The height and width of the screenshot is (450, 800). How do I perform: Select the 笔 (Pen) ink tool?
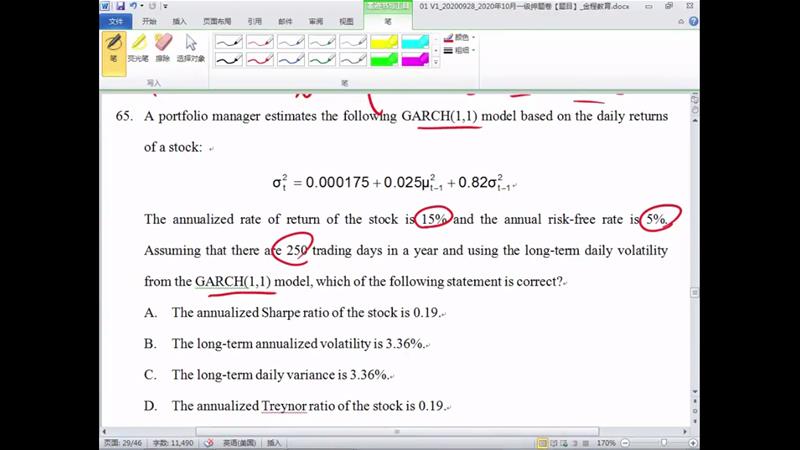coord(114,47)
